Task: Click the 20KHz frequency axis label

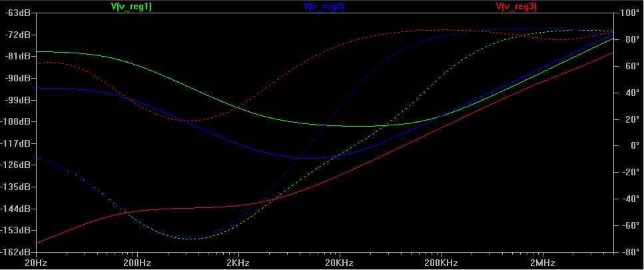Action: [x=340, y=263]
